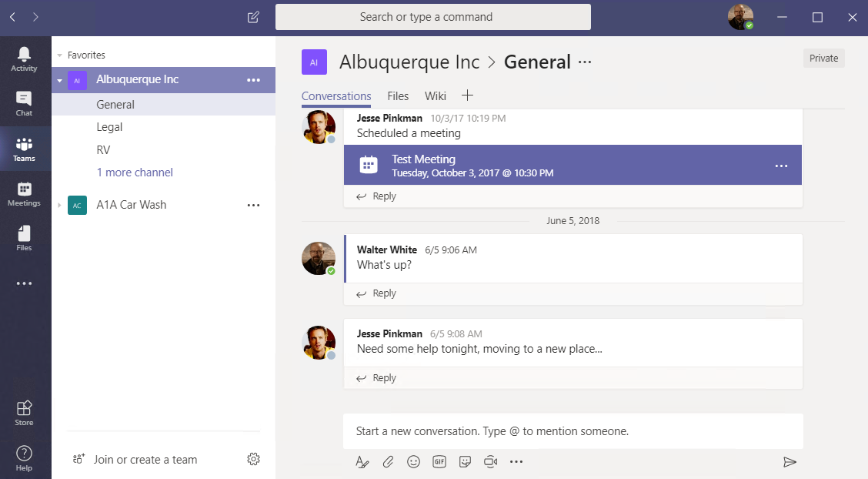Click the Albuquerque Inc team logo in header
The height and width of the screenshot is (479, 868).
[314, 62]
